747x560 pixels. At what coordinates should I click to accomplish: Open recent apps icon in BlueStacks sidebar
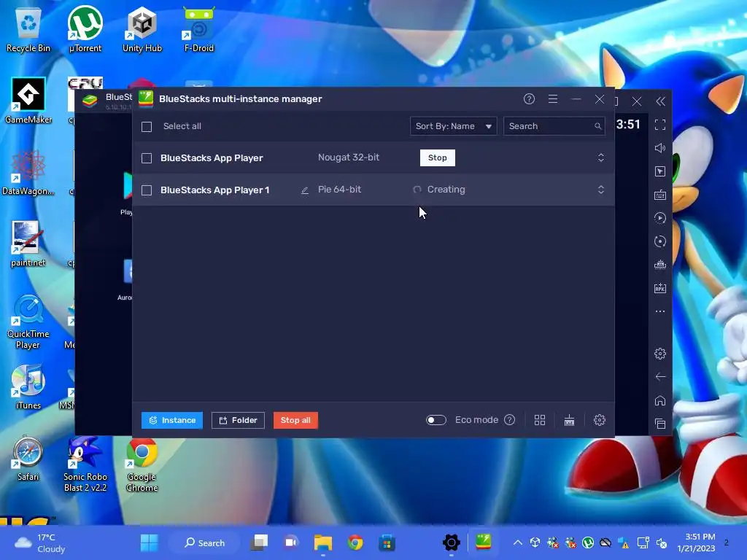coord(659,424)
